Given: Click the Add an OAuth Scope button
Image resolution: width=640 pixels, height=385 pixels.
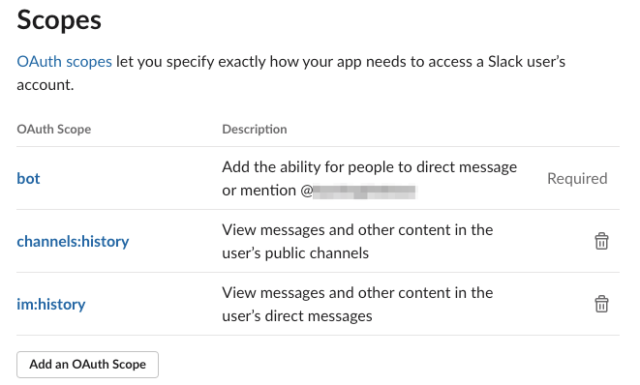Looking at the screenshot, I should 87,364.
